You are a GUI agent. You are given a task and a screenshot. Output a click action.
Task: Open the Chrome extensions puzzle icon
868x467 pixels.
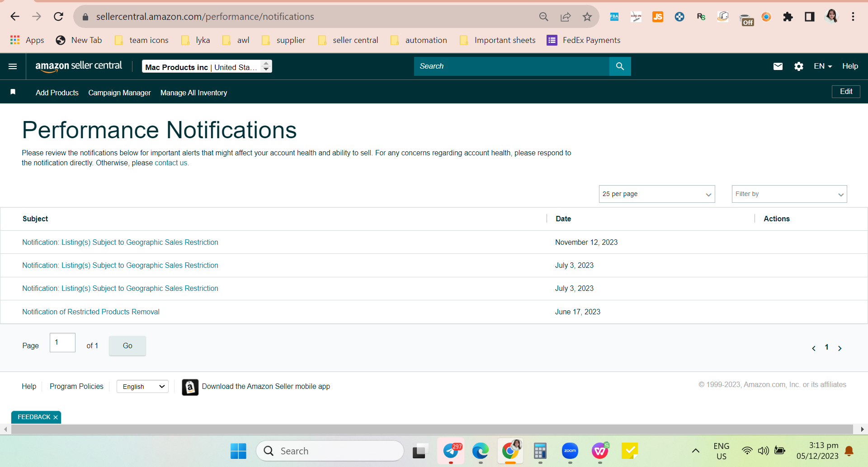point(788,17)
